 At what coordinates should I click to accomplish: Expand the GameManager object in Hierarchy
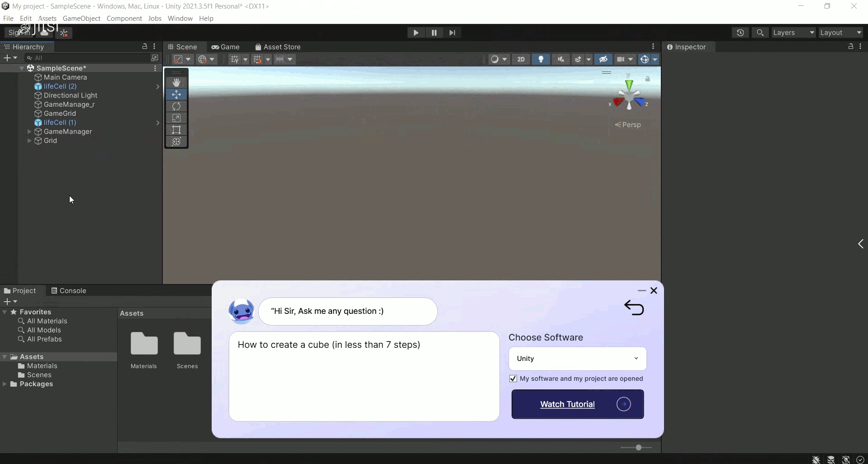[x=29, y=132]
